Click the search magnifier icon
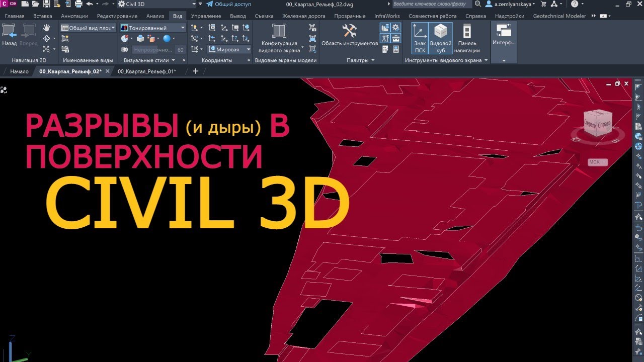Viewport: 644px width, 362px height. click(477, 4)
